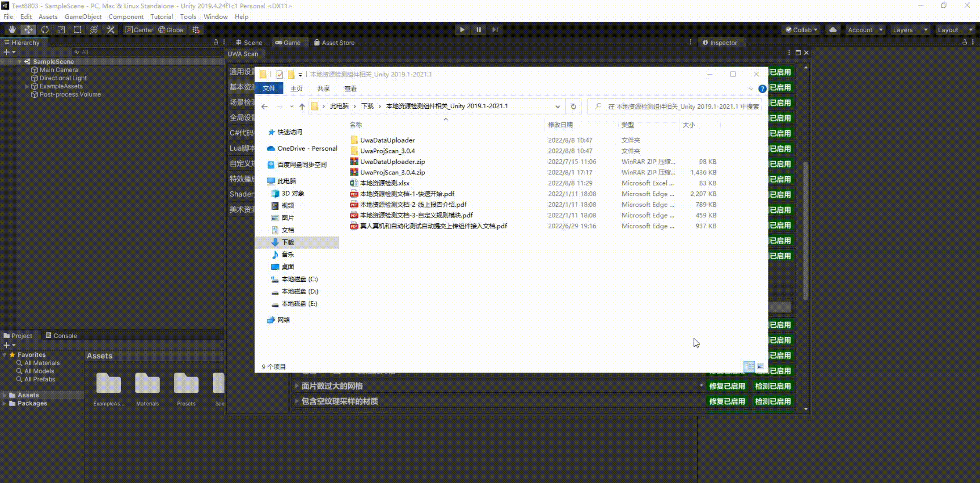Click the Cloud services icon
This screenshot has width=980, height=483.
pyautogui.click(x=832, y=30)
